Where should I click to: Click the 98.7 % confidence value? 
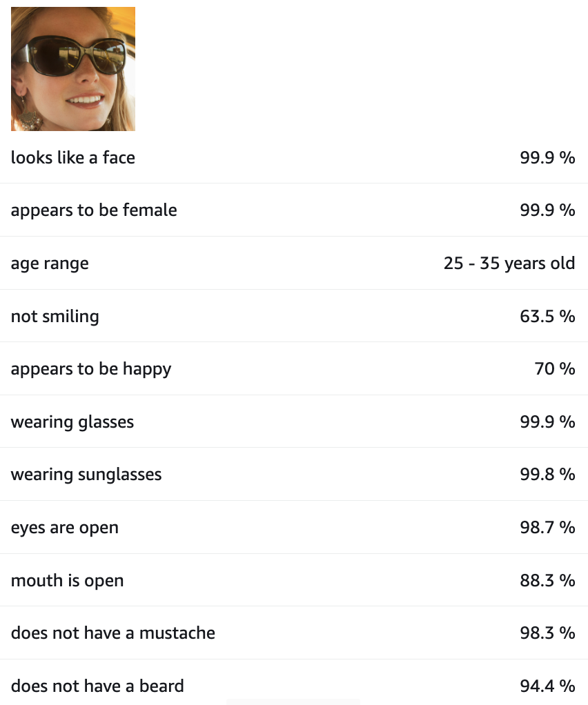click(547, 528)
